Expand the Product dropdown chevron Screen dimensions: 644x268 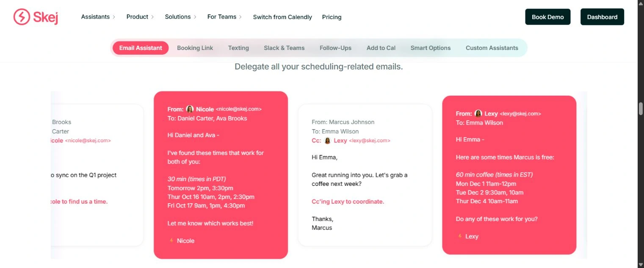coord(152,17)
